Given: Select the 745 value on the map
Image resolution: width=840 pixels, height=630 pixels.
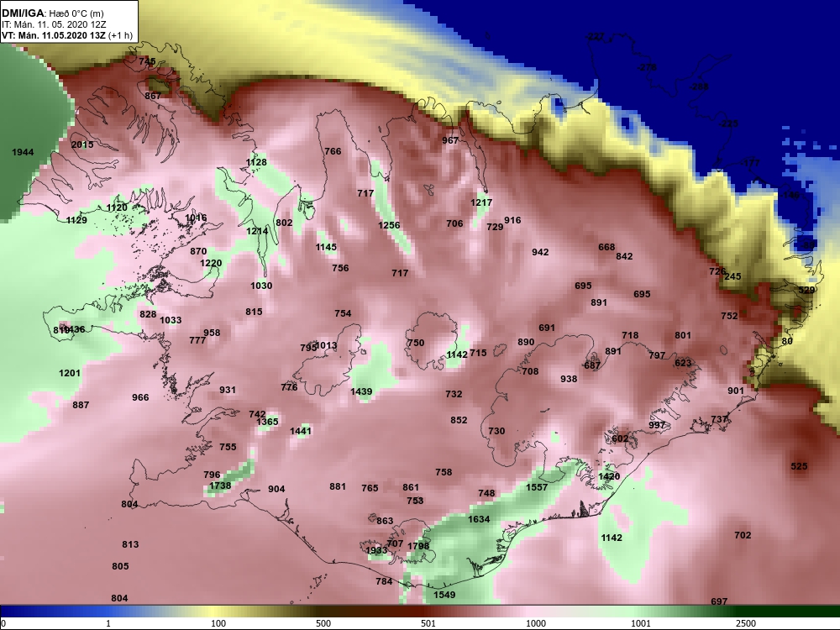Looking at the screenshot, I should point(147,61).
